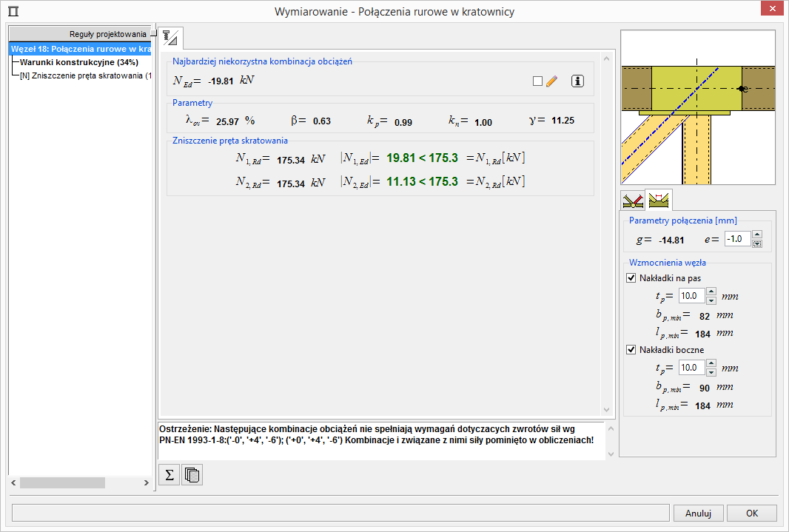Click the eccentricity e input field
789x532 pixels.
pos(737,239)
